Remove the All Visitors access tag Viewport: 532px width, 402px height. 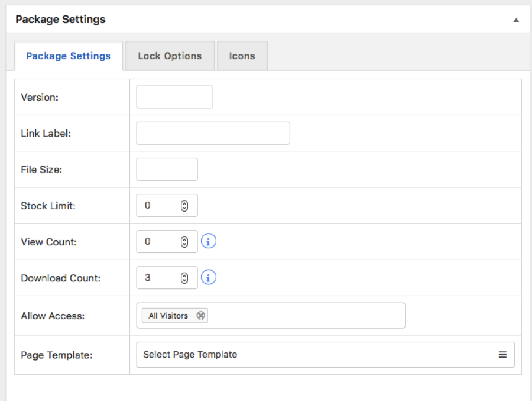click(x=201, y=316)
